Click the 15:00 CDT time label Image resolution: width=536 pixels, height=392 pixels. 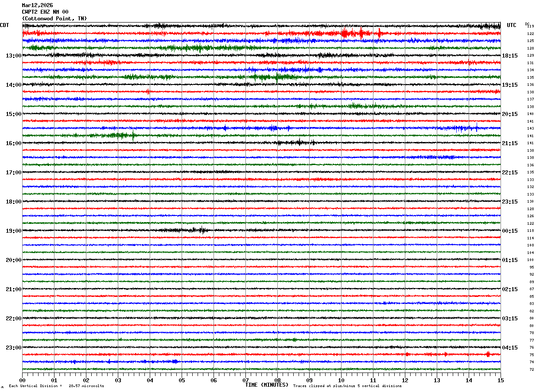tap(14, 114)
